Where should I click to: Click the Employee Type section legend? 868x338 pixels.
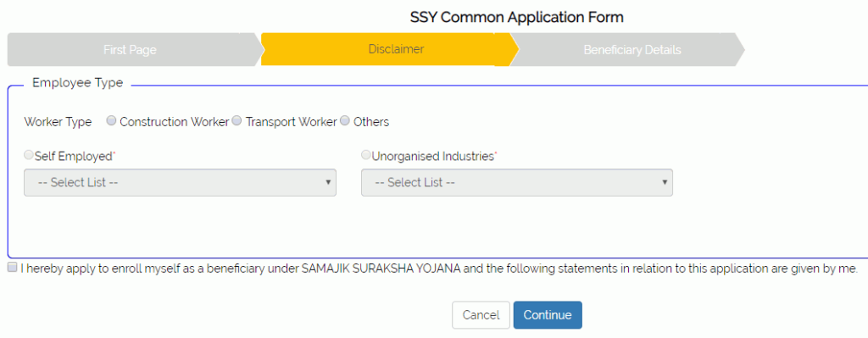point(77,83)
